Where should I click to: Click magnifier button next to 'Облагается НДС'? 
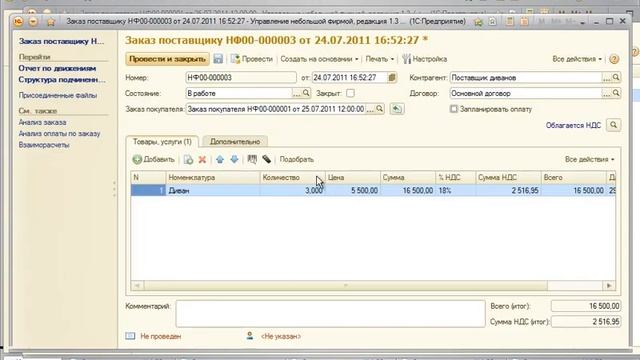613,125
